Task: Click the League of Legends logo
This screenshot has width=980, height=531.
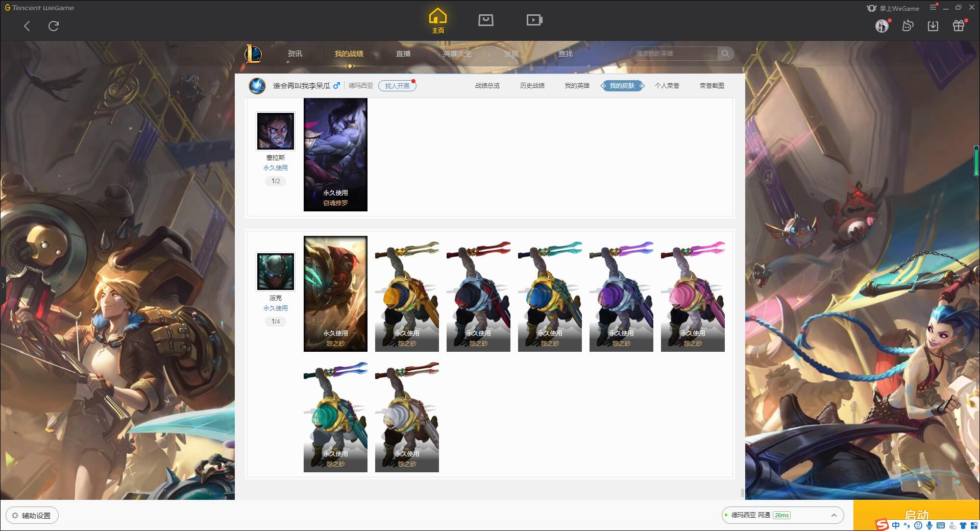Action: (254, 54)
